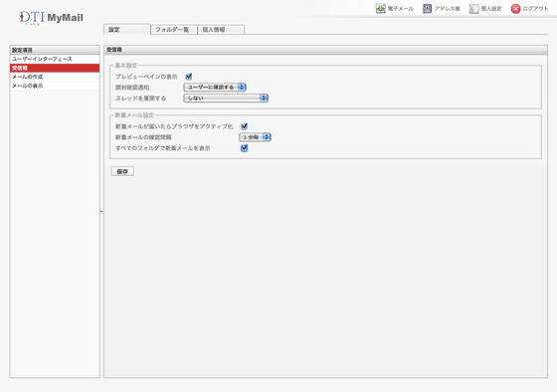Toggle browser activate on new mail checkbox
The height and width of the screenshot is (392, 557).
244,126
